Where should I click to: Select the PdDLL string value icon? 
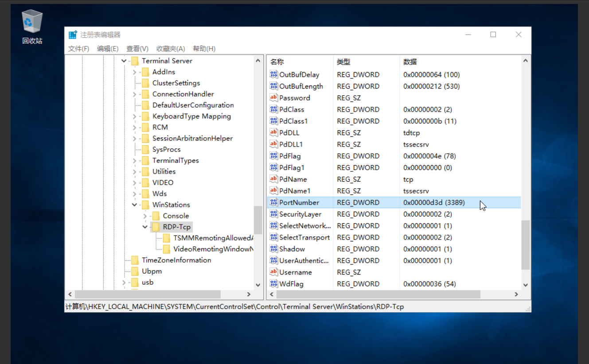coord(274,132)
